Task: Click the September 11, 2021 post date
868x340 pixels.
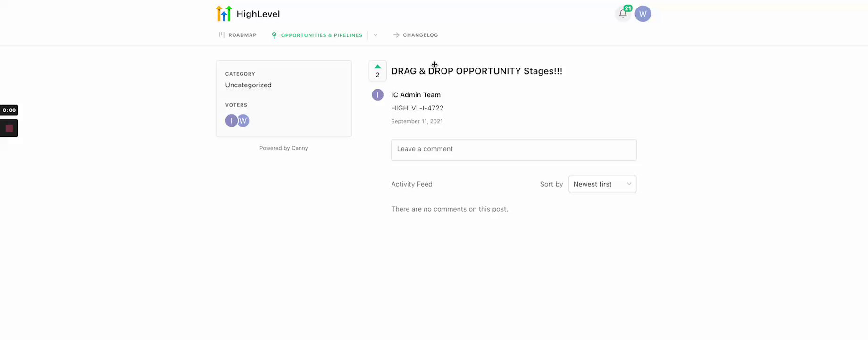Action: tap(417, 121)
